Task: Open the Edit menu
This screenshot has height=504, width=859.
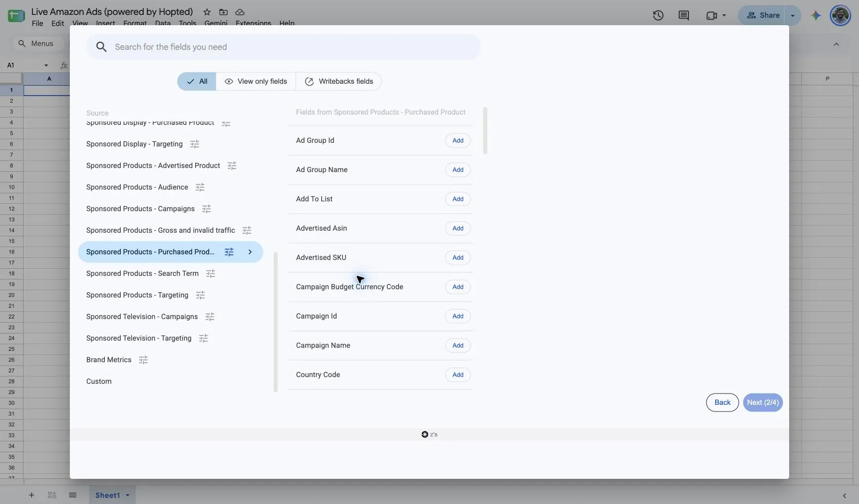Action: [58, 23]
